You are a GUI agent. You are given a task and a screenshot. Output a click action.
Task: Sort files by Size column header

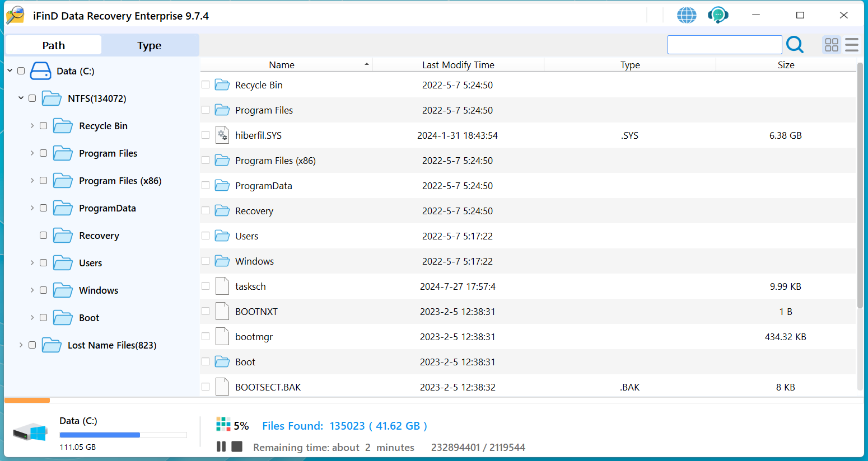(x=786, y=65)
